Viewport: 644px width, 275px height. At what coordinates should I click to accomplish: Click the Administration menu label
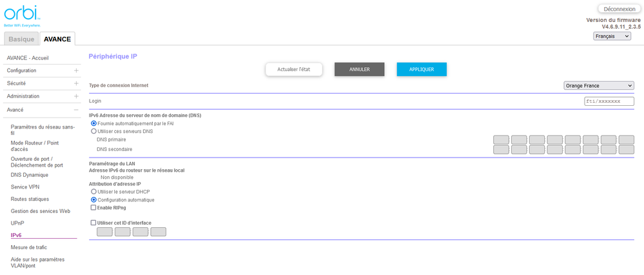23,96
